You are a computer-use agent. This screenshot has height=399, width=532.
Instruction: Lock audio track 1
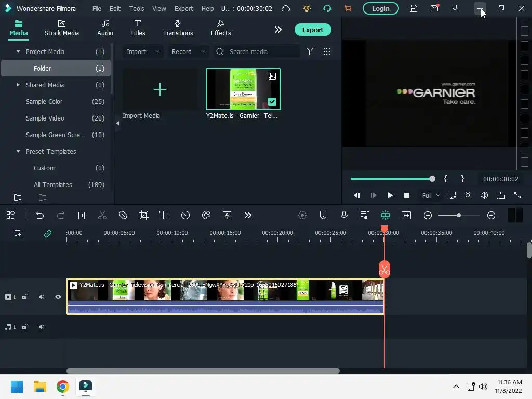(x=25, y=327)
